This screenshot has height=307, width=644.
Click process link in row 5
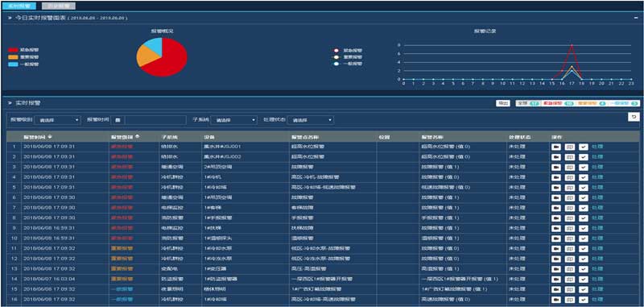[597, 188]
